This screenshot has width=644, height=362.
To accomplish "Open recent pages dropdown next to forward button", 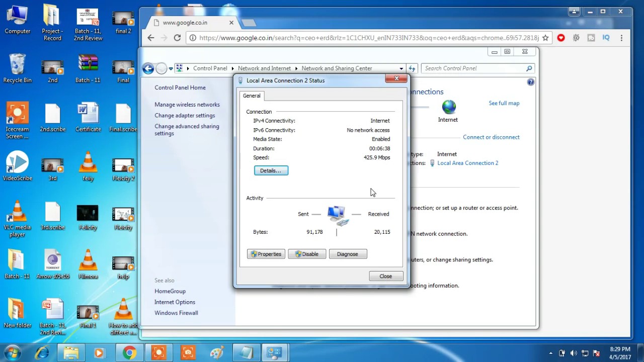I will coord(171,68).
